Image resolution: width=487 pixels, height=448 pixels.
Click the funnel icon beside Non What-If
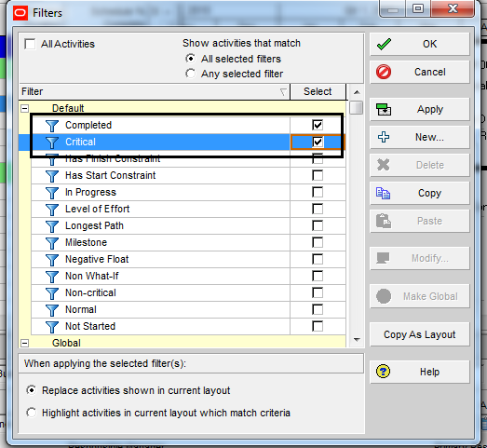(52, 277)
